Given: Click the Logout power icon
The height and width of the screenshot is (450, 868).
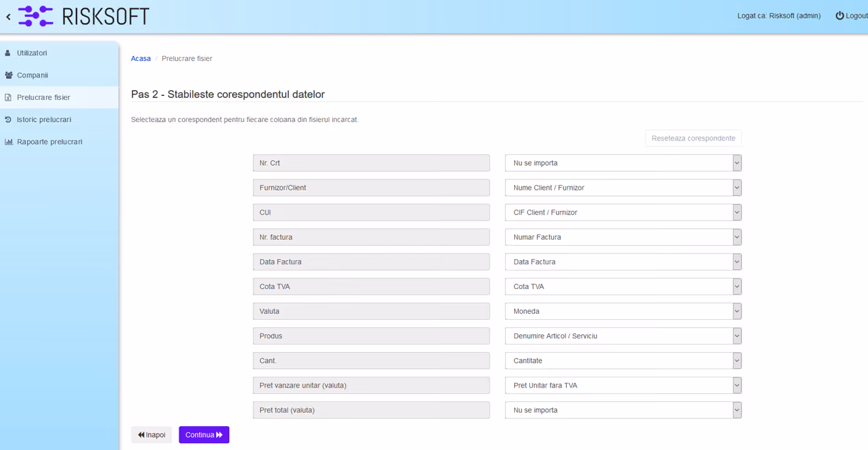Looking at the screenshot, I should pyautogui.click(x=839, y=16).
